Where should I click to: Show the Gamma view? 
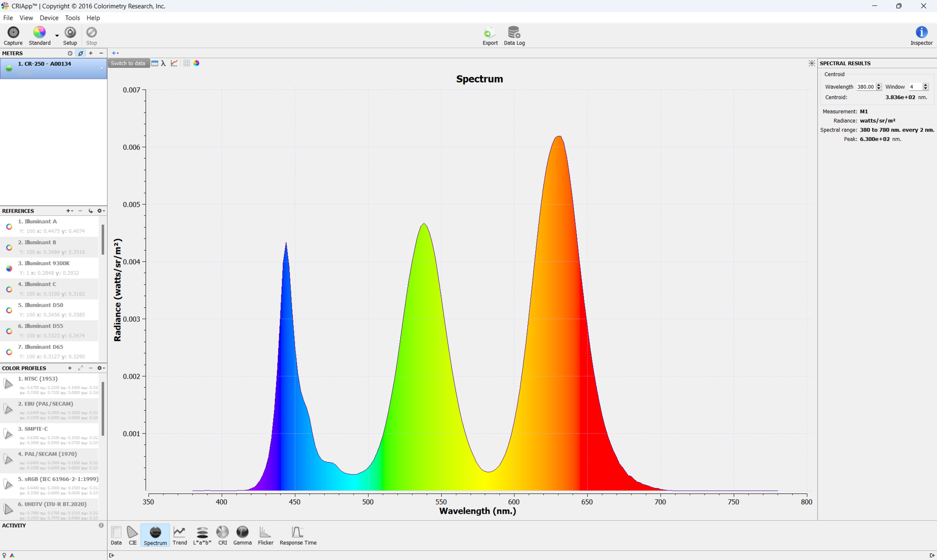(x=242, y=535)
